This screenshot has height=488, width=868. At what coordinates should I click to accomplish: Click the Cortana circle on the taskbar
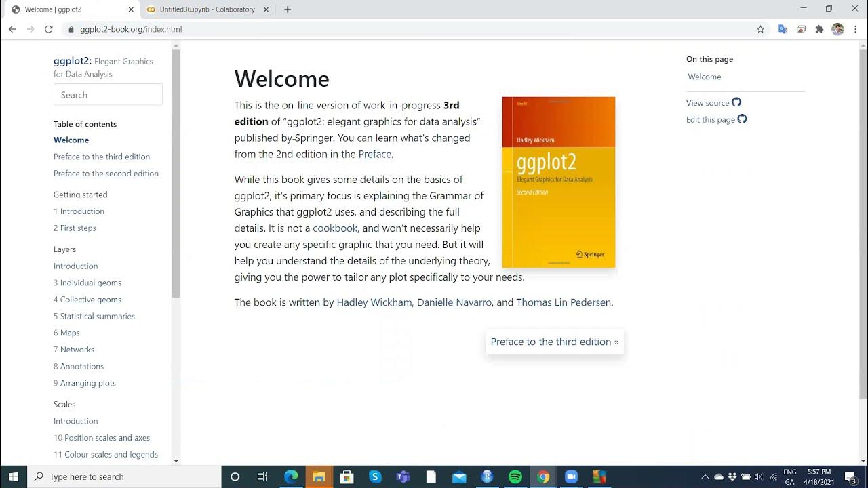click(x=235, y=476)
